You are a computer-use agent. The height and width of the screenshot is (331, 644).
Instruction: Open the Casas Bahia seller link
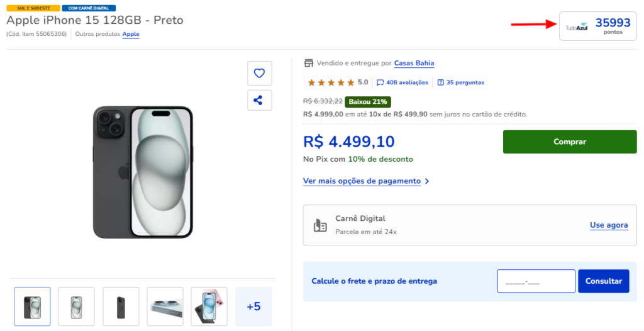[414, 63]
